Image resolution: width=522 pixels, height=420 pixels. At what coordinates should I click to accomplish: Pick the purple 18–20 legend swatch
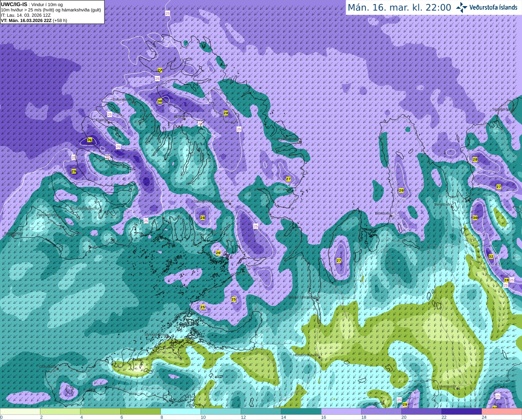click(x=381, y=411)
